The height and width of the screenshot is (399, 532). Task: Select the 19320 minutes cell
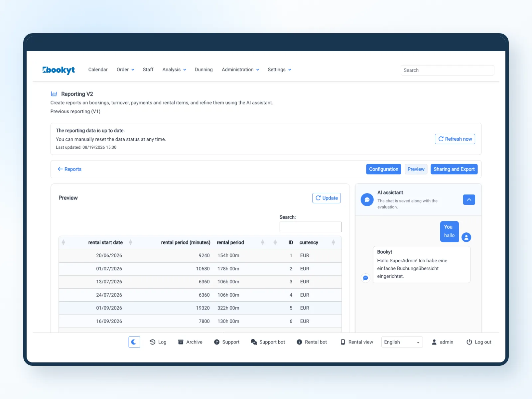203,308
